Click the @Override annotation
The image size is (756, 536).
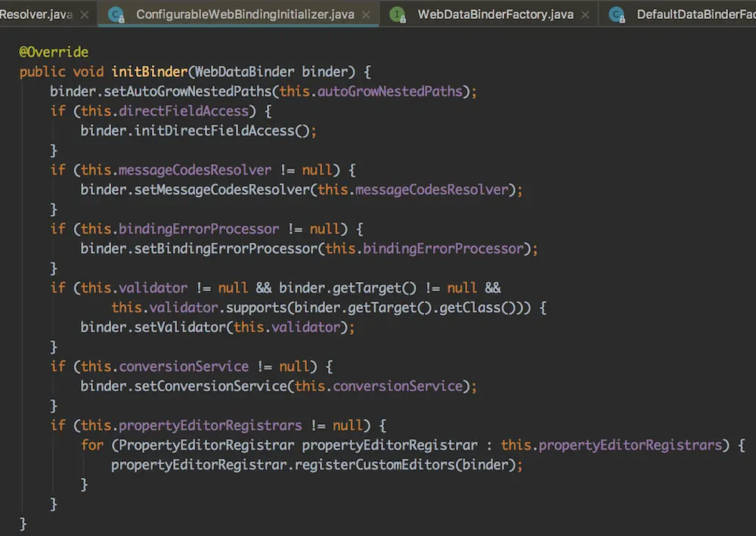[x=54, y=52]
